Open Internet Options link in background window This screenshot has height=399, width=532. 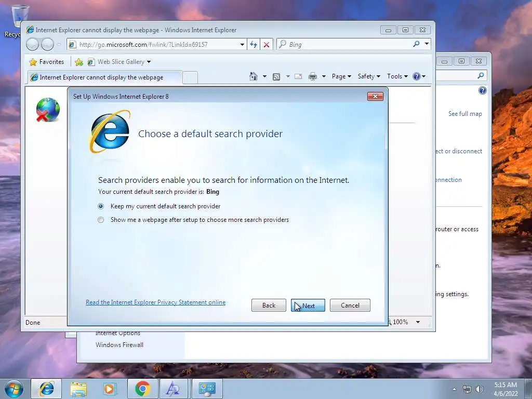(x=118, y=334)
